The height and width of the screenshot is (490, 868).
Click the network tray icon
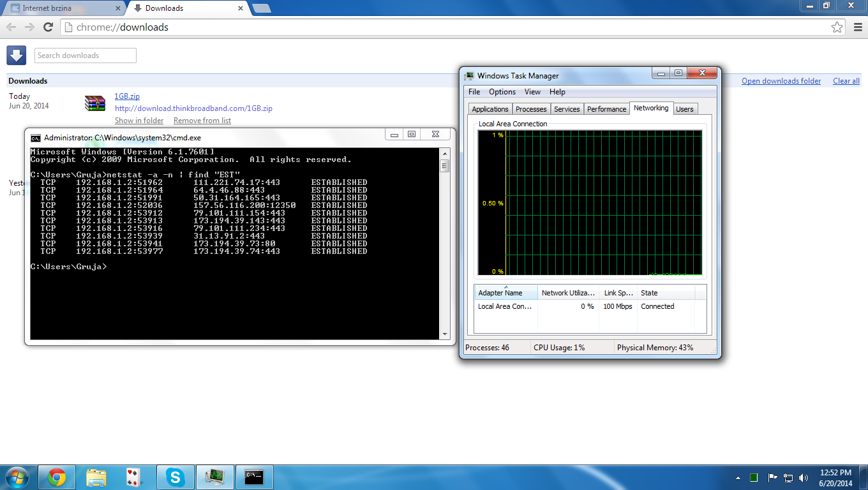click(788, 477)
